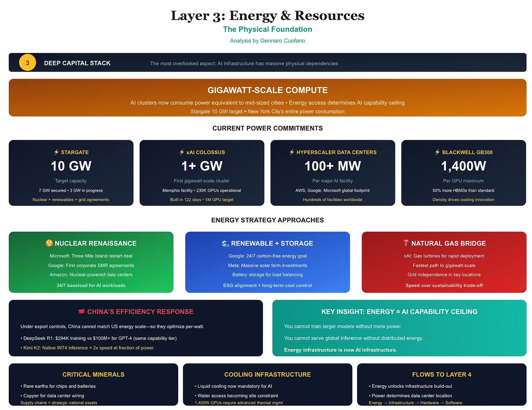
Task: Click the yellow circle numbered 3
Action: pyautogui.click(x=27, y=63)
